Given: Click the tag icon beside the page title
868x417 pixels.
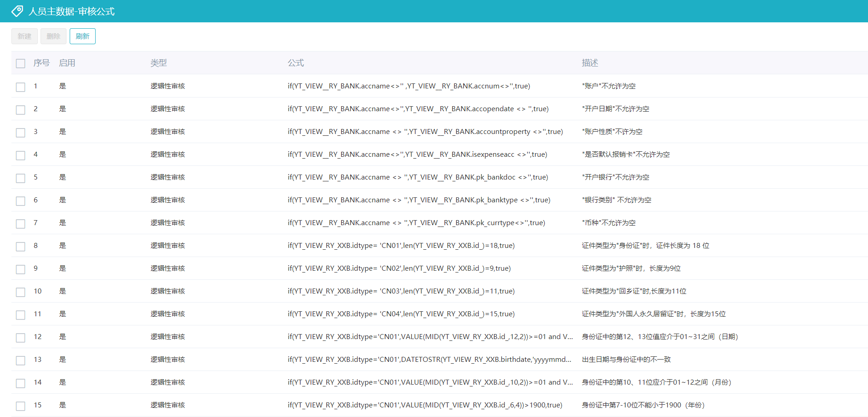Looking at the screenshot, I should pyautogui.click(x=17, y=11).
